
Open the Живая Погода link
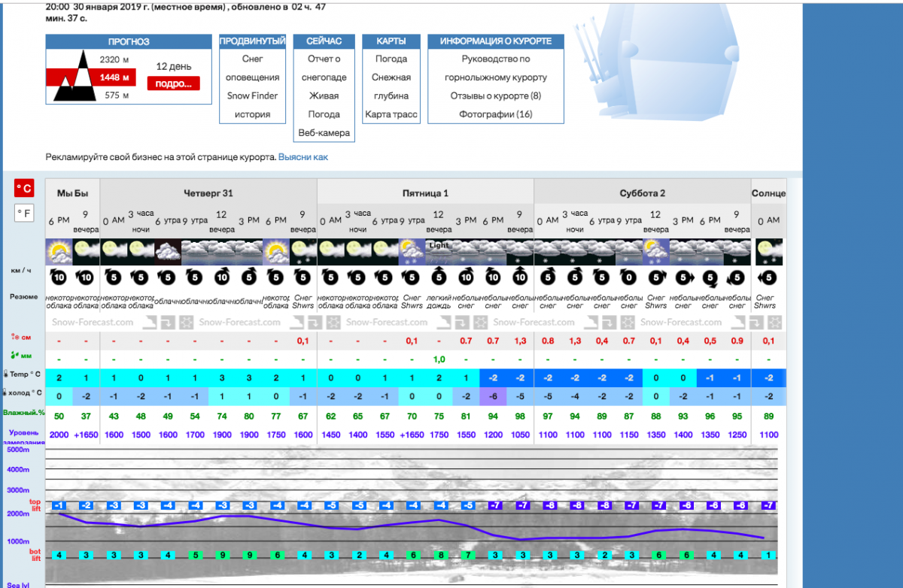pos(324,105)
